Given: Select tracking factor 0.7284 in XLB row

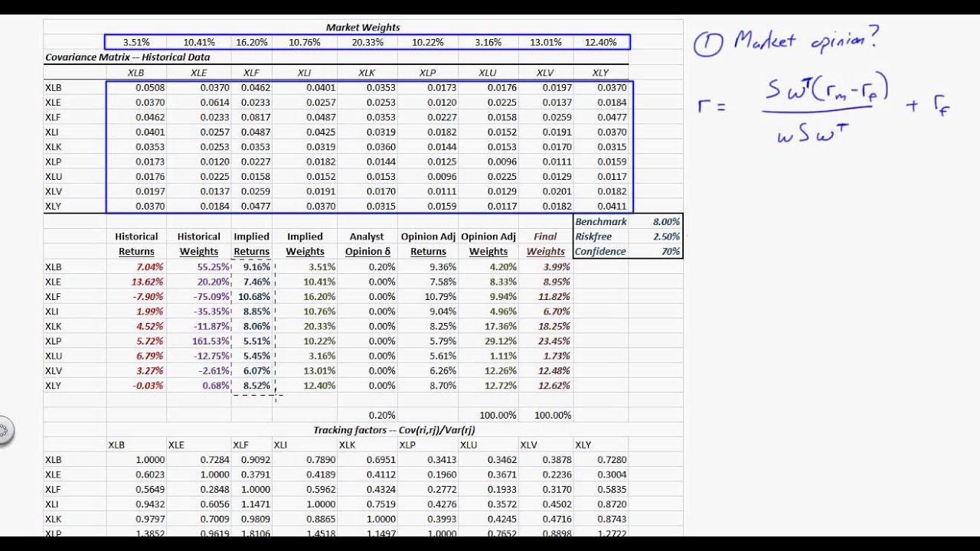Looking at the screenshot, I should click(x=214, y=460).
